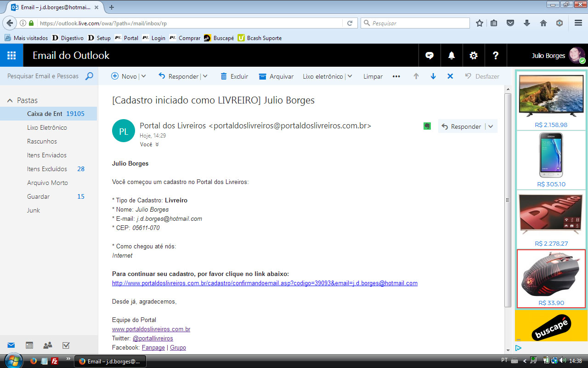Open Facebook Fanpage link
This screenshot has width=588, height=368.
click(153, 348)
